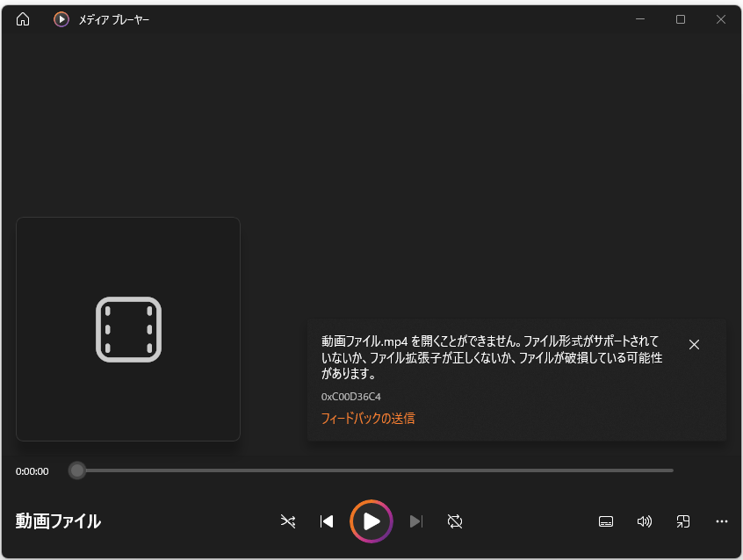Open the subtitles and captions menu
The height and width of the screenshot is (560, 743).
pyautogui.click(x=605, y=521)
